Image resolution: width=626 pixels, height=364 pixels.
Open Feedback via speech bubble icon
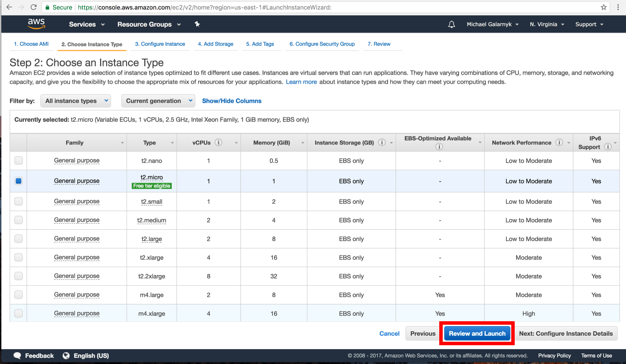point(17,355)
